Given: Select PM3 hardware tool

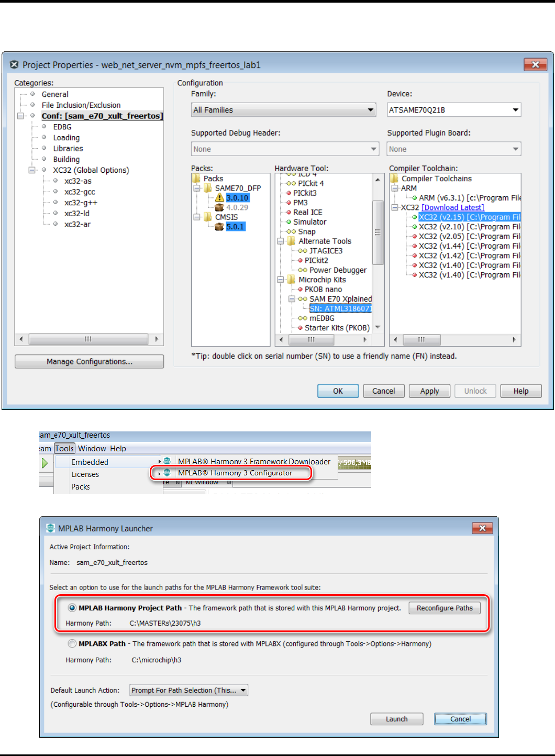Looking at the screenshot, I should point(301,203).
